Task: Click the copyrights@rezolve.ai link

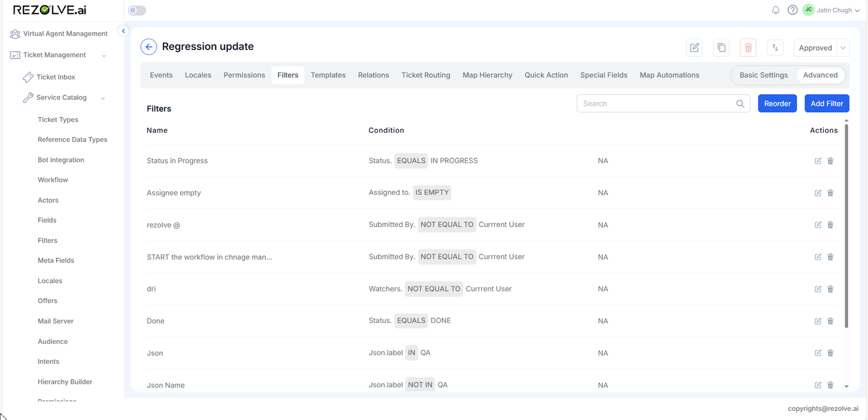Action: click(x=823, y=409)
